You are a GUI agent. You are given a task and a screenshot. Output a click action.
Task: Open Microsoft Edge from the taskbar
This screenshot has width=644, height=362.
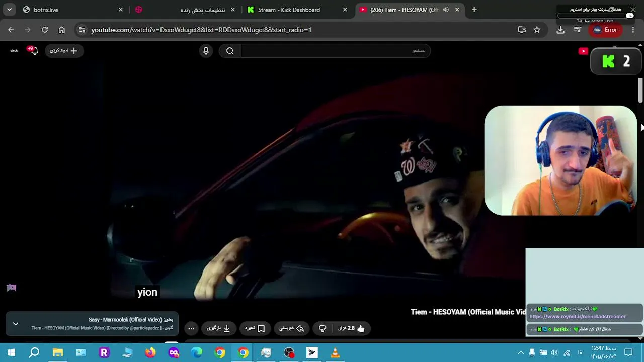tap(197, 352)
